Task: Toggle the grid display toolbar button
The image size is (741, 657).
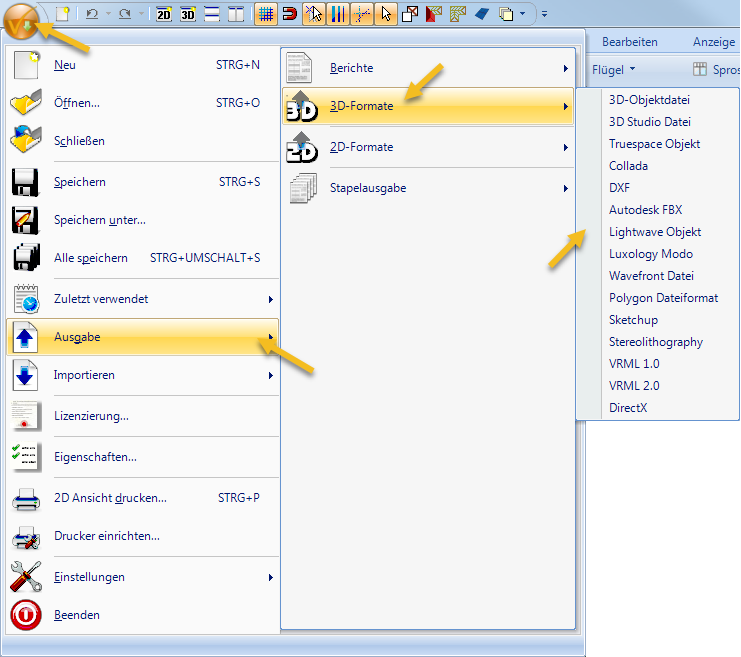Action: (x=265, y=14)
